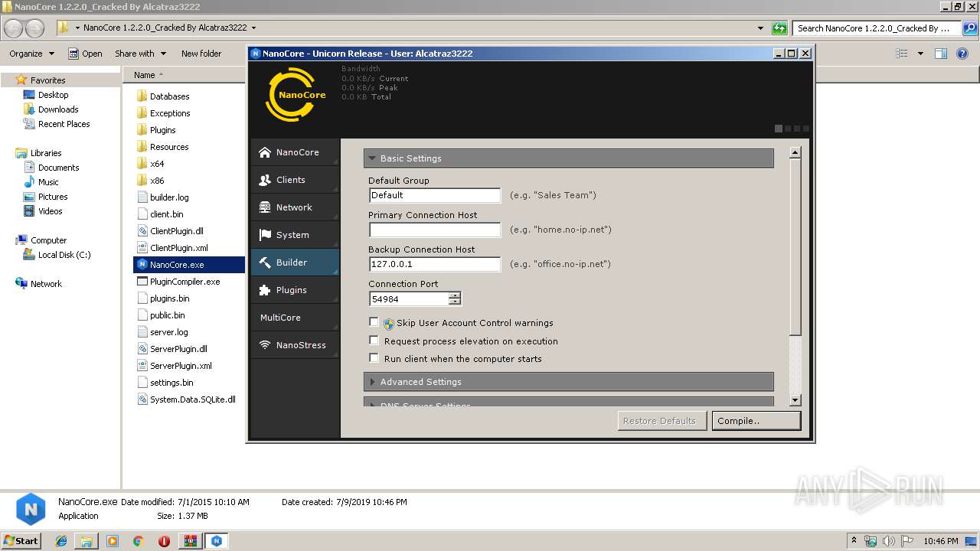The image size is (980, 551).
Task: Select the builder.log file
Action: [x=169, y=197]
